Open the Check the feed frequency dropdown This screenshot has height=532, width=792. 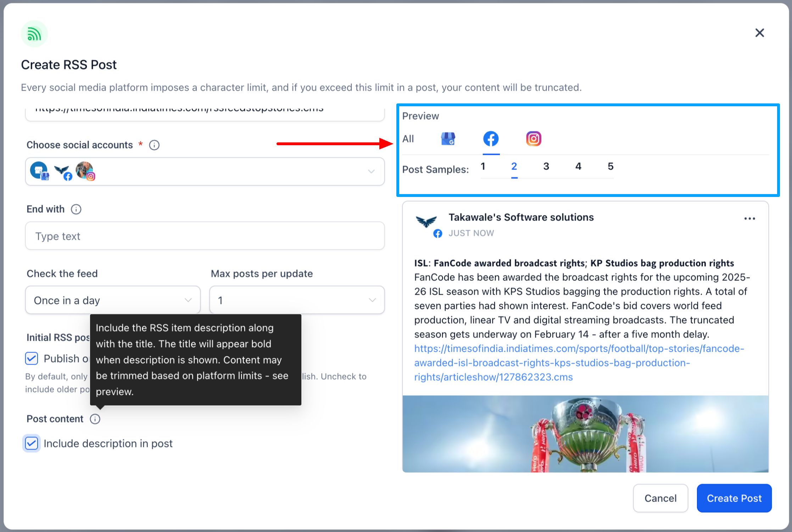point(113,300)
